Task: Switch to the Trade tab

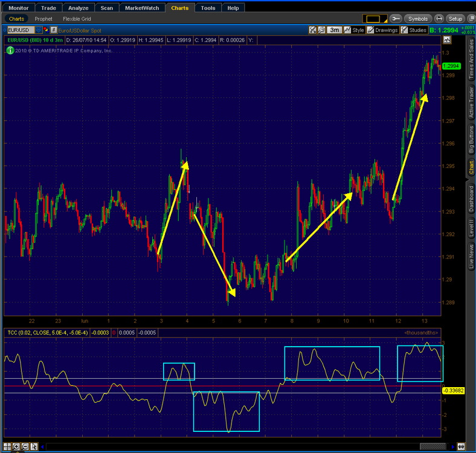Action: click(x=48, y=8)
